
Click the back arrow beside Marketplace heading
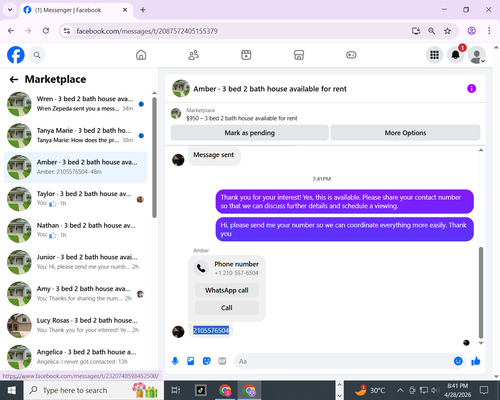[14, 79]
